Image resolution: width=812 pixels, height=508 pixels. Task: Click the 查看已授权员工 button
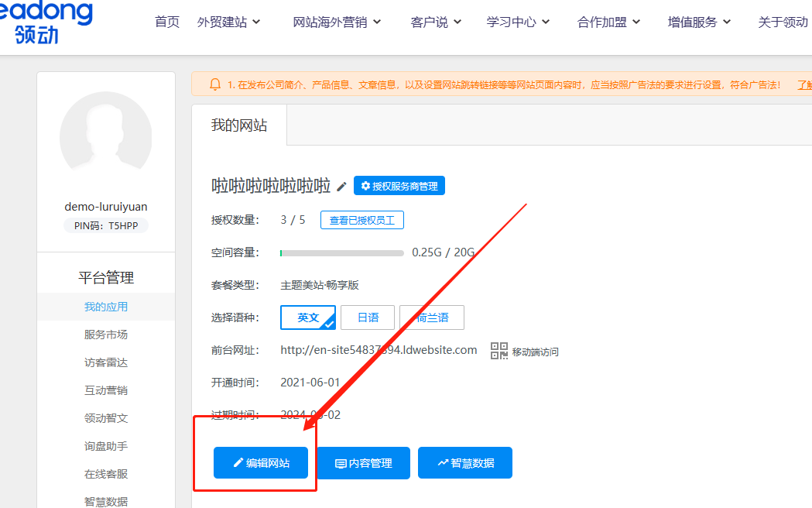tap(361, 219)
